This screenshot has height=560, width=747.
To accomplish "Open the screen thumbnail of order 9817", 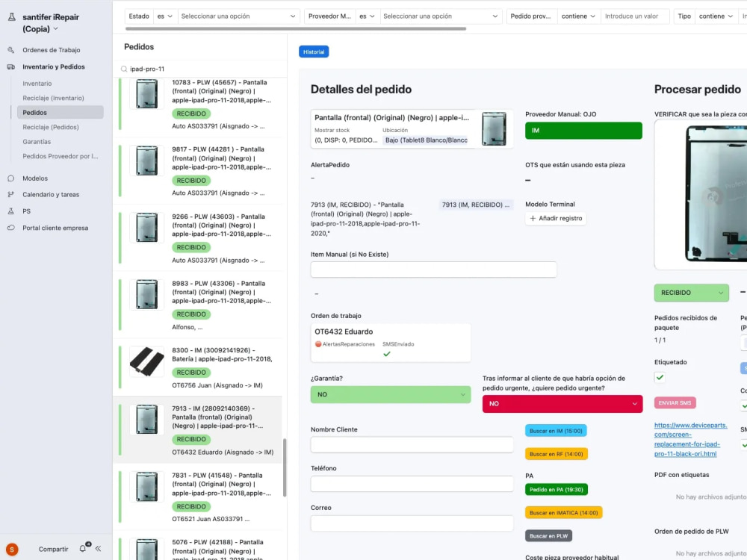I will pos(146,161).
